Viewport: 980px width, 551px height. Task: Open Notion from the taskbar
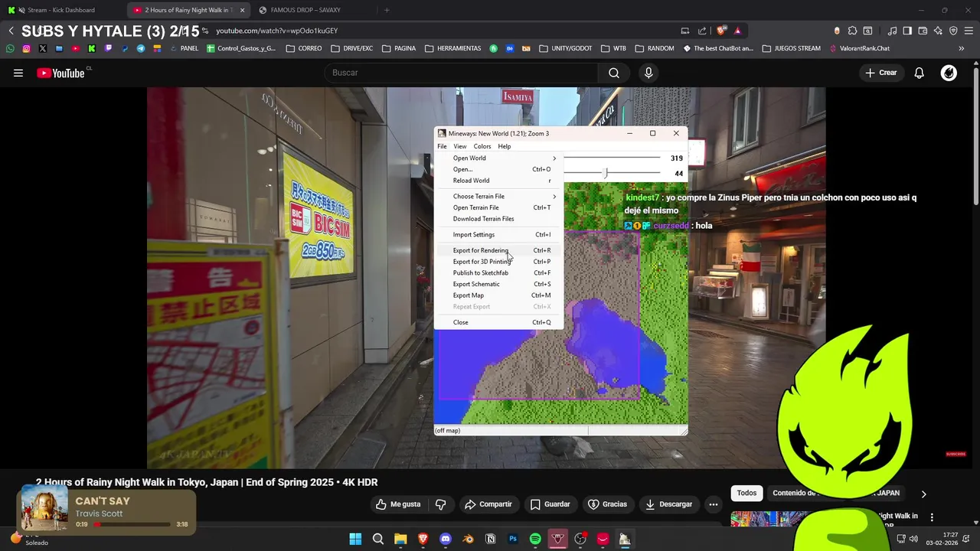[491, 540]
